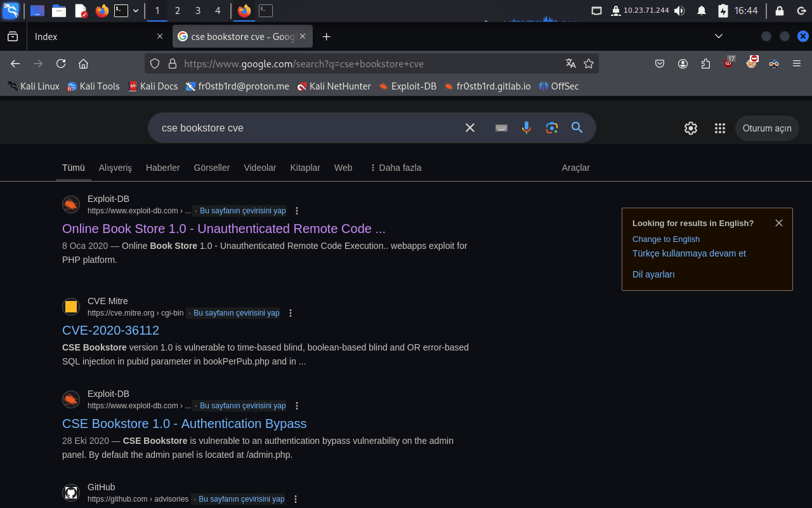Viewport: 812px width, 508px height.
Task: Switch to the Görseller tab
Action: pos(211,168)
